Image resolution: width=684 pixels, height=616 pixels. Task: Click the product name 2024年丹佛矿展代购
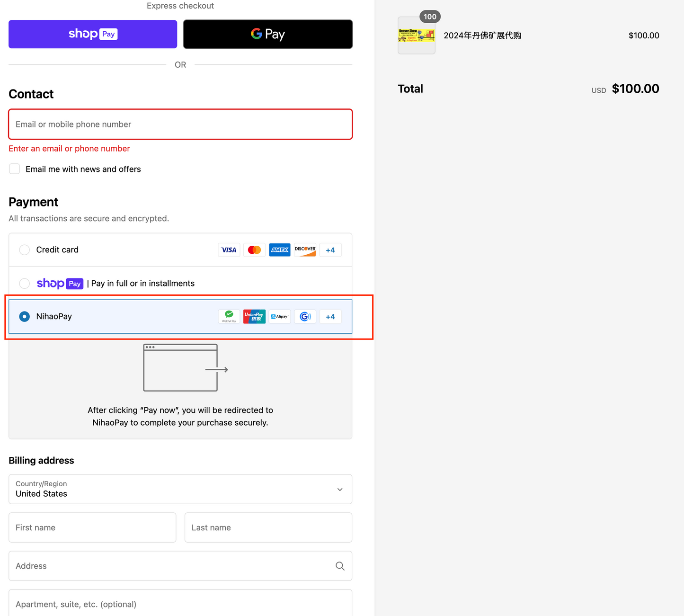pos(482,36)
